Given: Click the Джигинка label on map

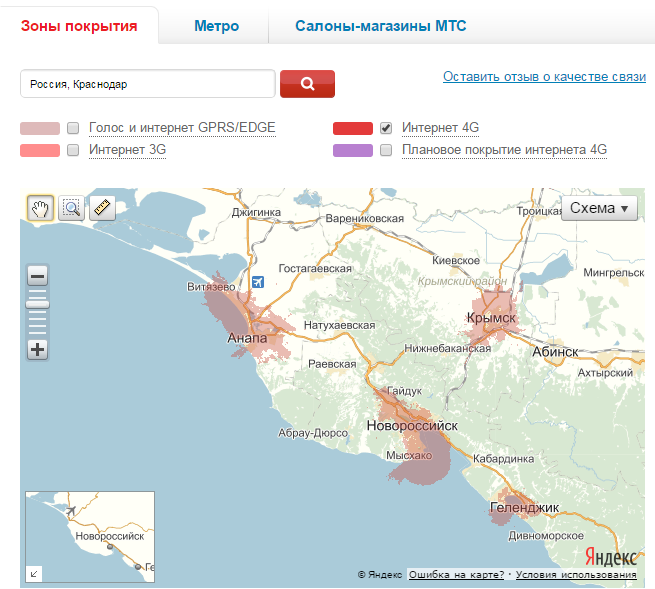Looking at the screenshot, I should point(256,212).
